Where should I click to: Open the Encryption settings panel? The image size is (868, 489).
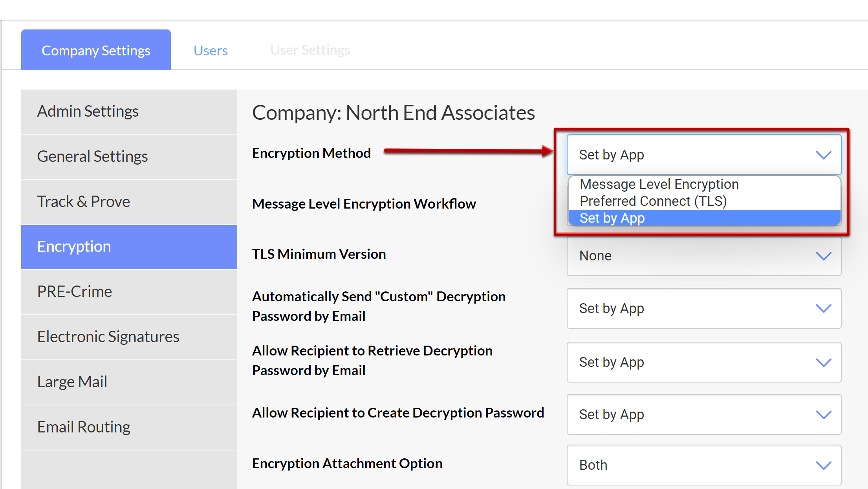pos(74,246)
